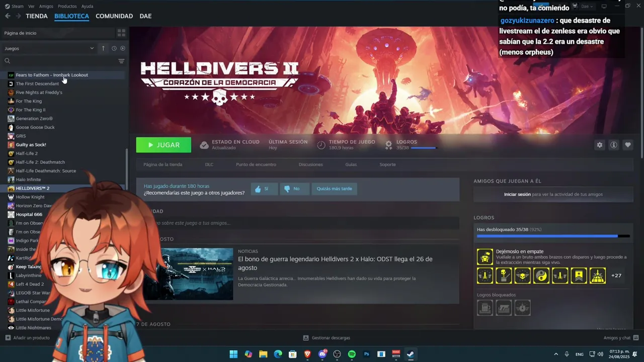Select Fears to Fathom - Ironbark Lookout
The width and height of the screenshot is (644, 362).
coord(63,75)
